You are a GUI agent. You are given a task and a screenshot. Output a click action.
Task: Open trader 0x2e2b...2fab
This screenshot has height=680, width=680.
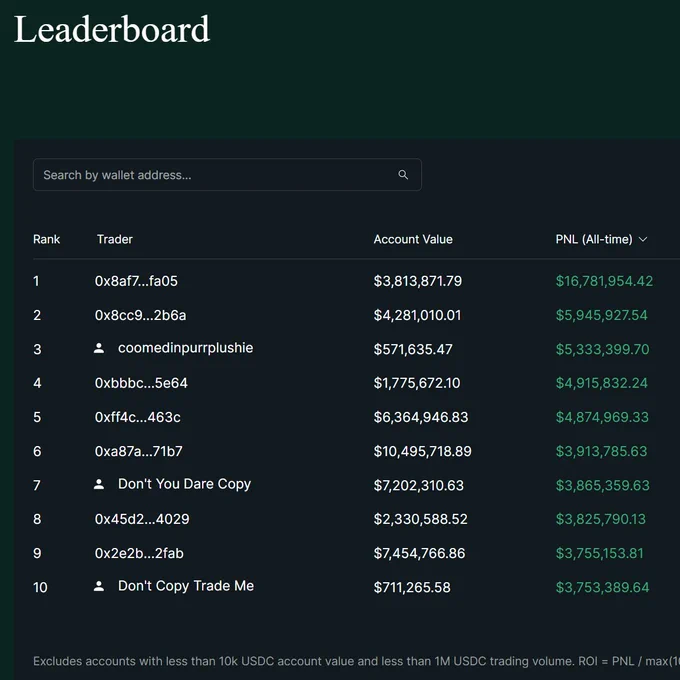coord(139,553)
